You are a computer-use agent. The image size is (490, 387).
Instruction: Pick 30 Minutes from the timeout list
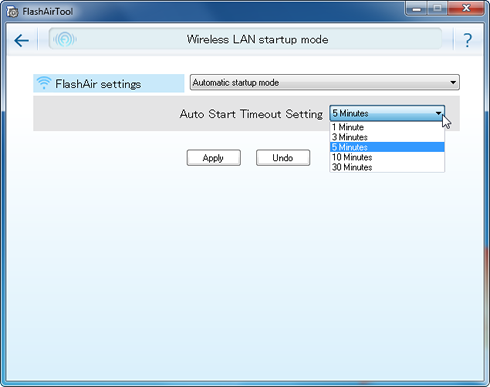(x=387, y=167)
